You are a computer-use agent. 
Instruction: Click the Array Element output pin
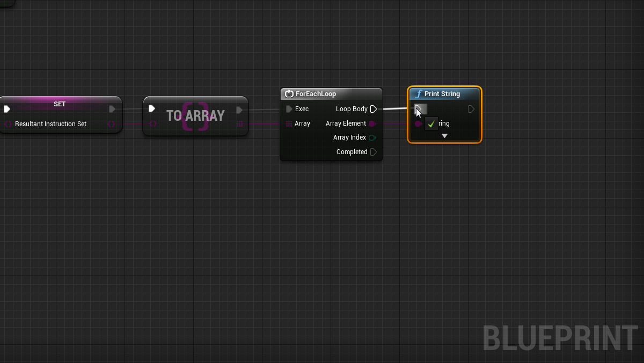pyautogui.click(x=372, y=124)
